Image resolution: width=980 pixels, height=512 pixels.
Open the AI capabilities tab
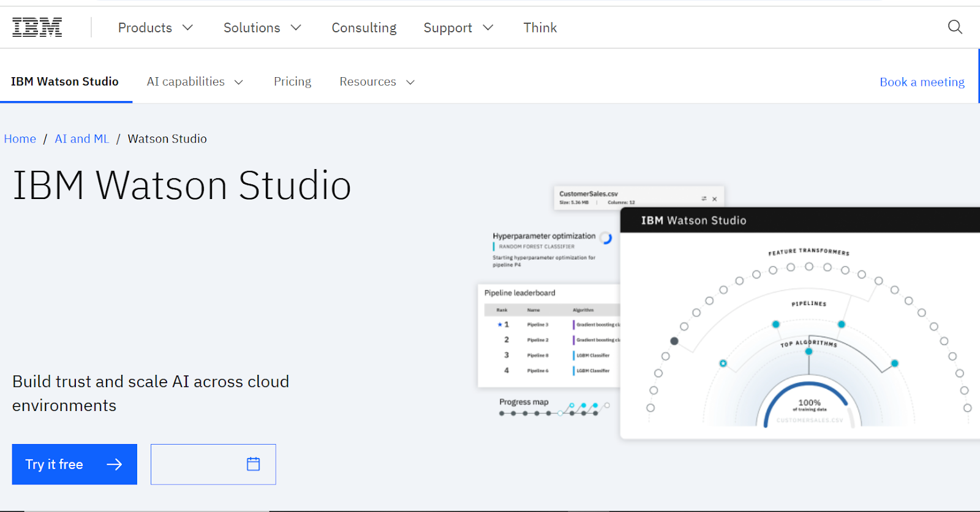pos(195,81)
